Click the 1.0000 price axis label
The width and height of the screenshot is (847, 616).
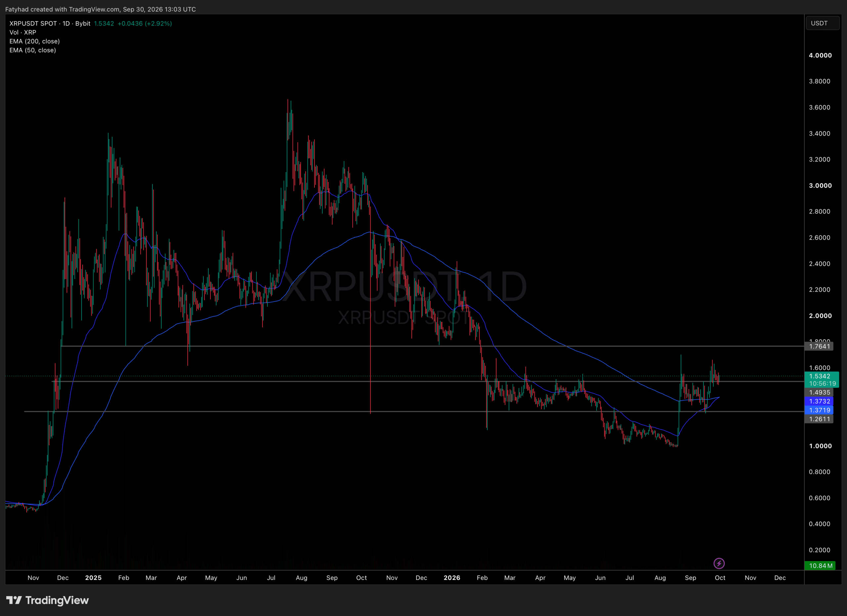pyautogui.click(x=820, y=446)
